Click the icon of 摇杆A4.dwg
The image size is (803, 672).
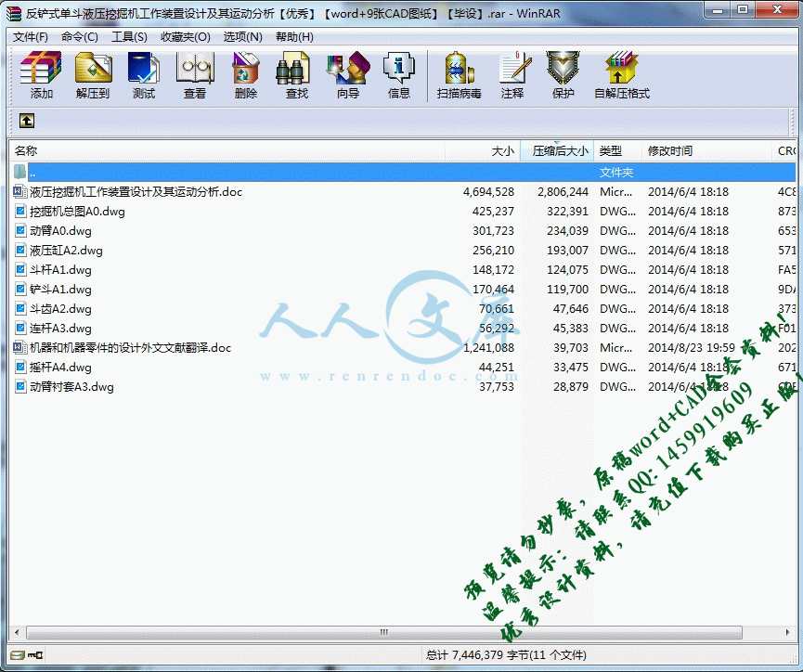(x=20, y=368)
